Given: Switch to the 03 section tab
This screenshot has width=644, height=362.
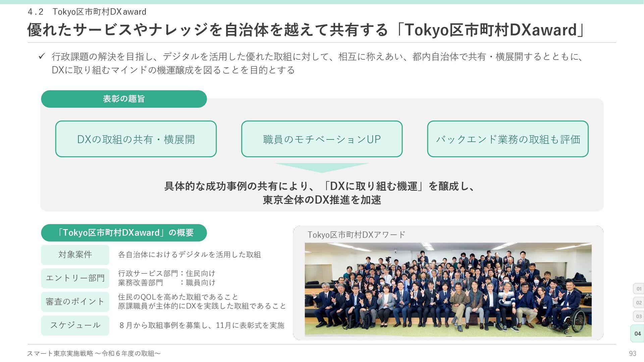Looking at the screenshot, I should tap(639, 316).
